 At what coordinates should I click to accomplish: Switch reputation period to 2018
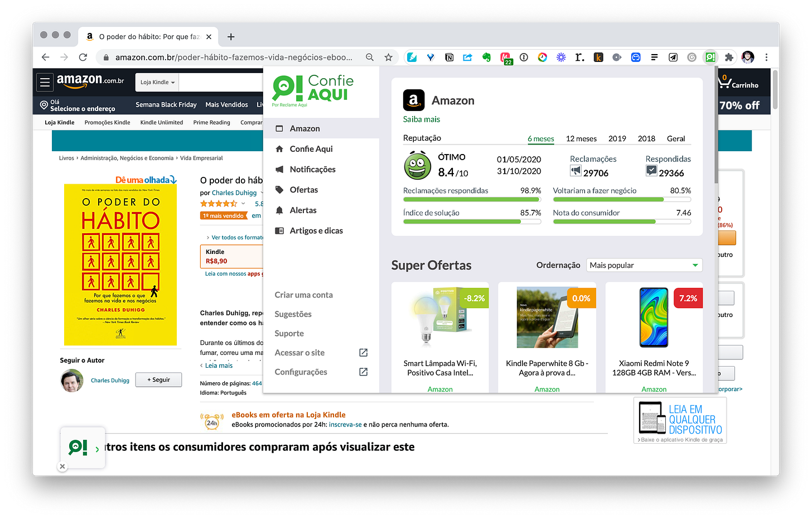tap(646, 139)
